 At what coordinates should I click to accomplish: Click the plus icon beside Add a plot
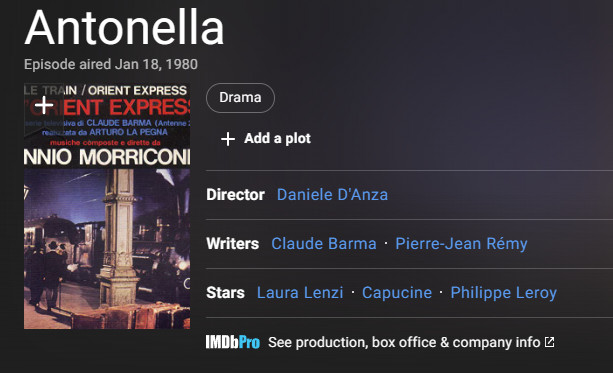[x=228, y=139]
